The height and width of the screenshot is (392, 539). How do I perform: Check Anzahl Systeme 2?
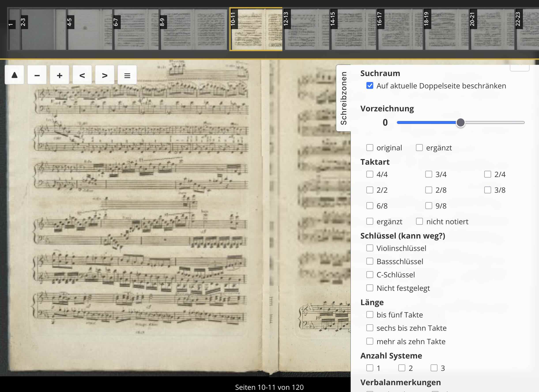(x=402, y=368)
